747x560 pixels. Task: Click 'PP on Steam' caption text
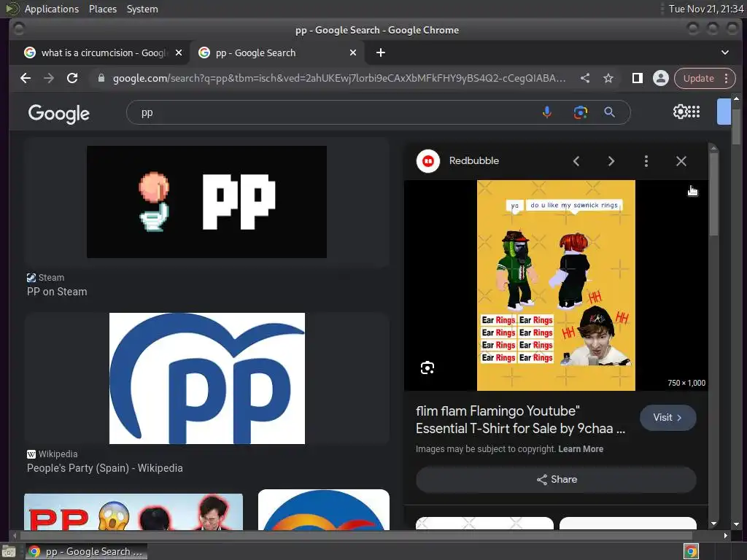(x=57, y=292)
